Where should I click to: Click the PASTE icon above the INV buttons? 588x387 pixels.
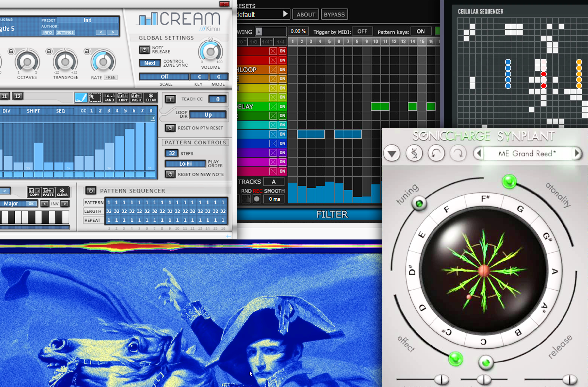pyautogui.click(x=48, y=192)
